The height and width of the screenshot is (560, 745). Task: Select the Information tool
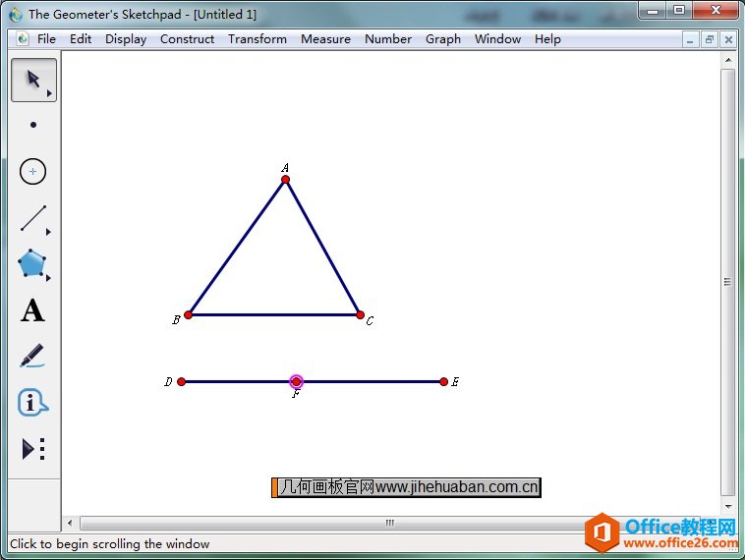[32, 403]
